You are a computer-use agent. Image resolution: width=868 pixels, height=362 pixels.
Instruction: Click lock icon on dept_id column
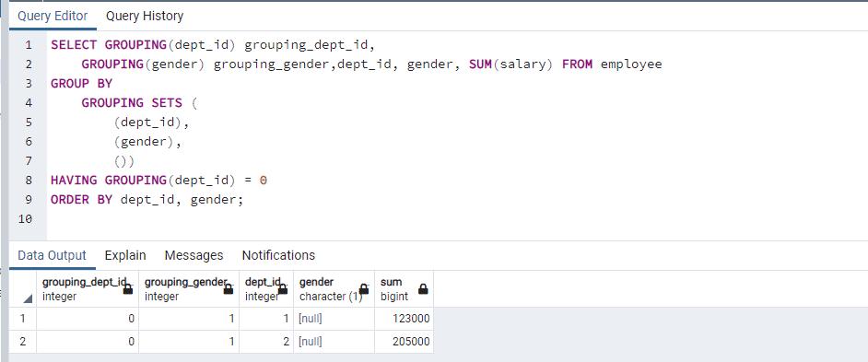(283, 288)
